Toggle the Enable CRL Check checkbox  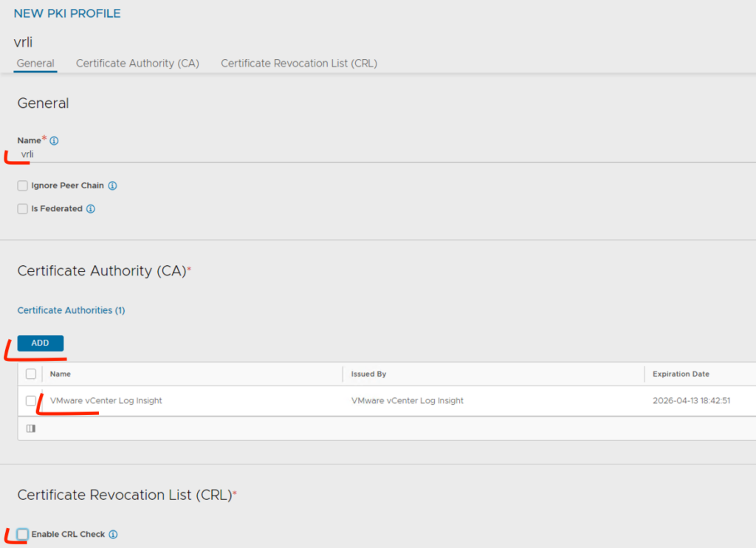tap(23, 534)
